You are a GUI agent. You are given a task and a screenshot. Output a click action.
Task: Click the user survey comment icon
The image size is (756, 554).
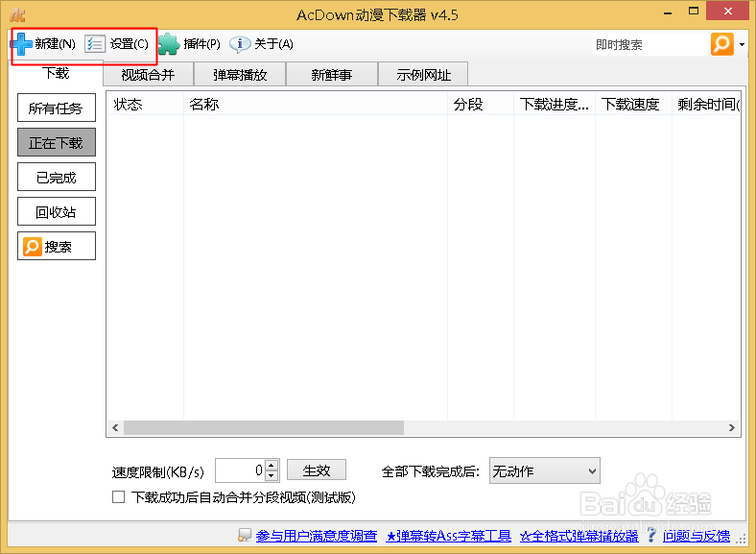click(245, 535)
